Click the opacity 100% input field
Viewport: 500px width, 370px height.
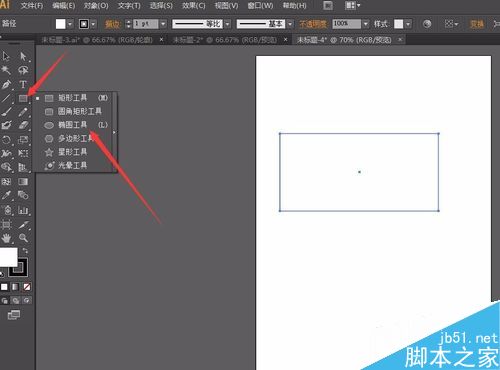tap(346, 24)
